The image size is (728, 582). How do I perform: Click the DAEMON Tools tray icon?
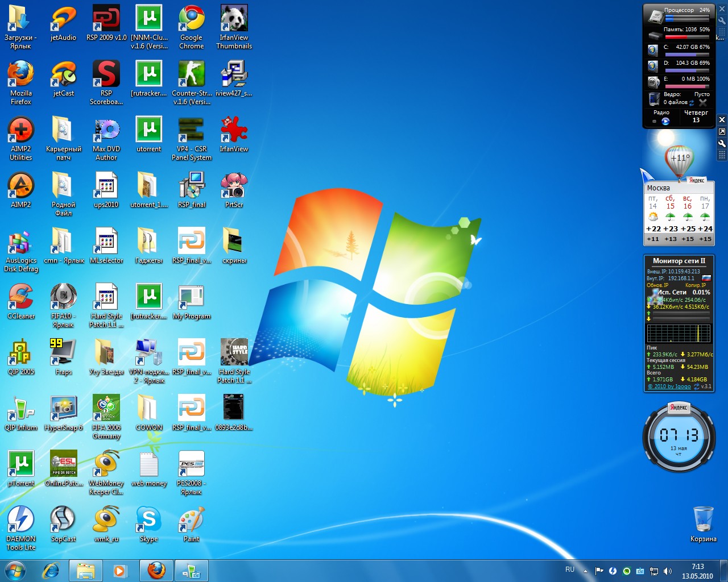(613, 571)
